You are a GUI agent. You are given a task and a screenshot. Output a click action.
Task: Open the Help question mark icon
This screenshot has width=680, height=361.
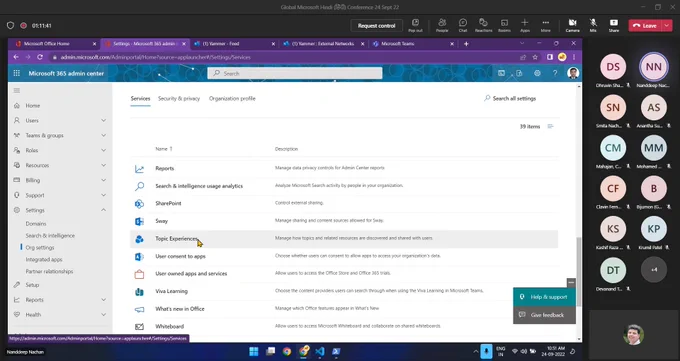coord(555,73)
